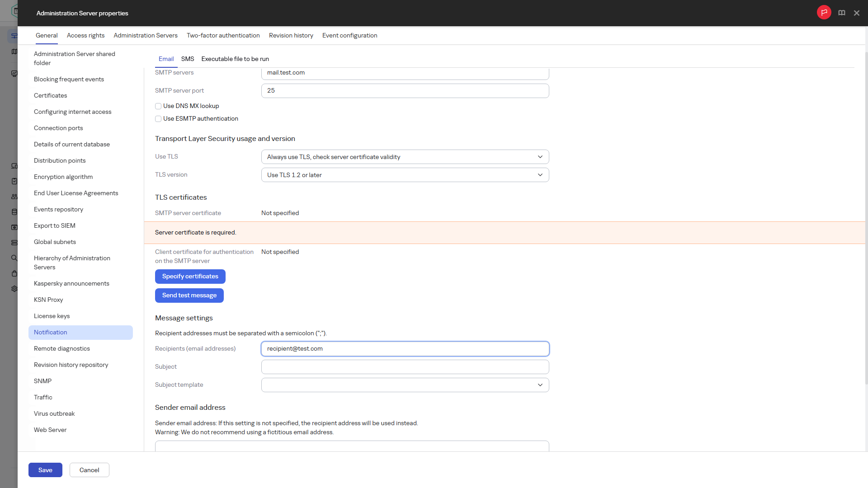This screenshot has height=488, width=868.
Task: Expand the Use TLS dropdown
Action: coord(405,157)
